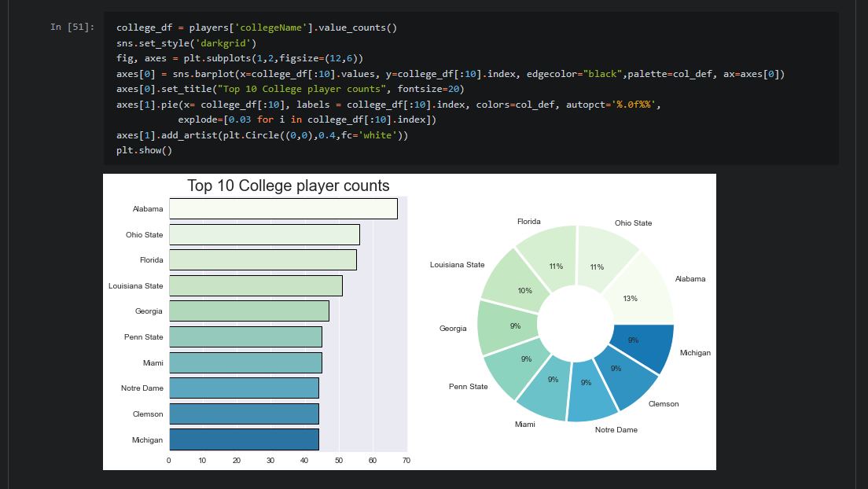
Task: Click the Notre Dame pie chart label
Action: click(616, 430)
